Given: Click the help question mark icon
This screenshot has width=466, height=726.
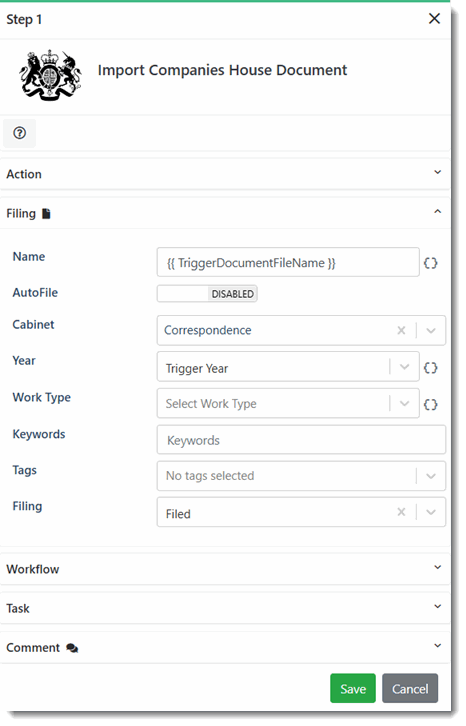Looking at the screenshot, I should tap(19, 133).
